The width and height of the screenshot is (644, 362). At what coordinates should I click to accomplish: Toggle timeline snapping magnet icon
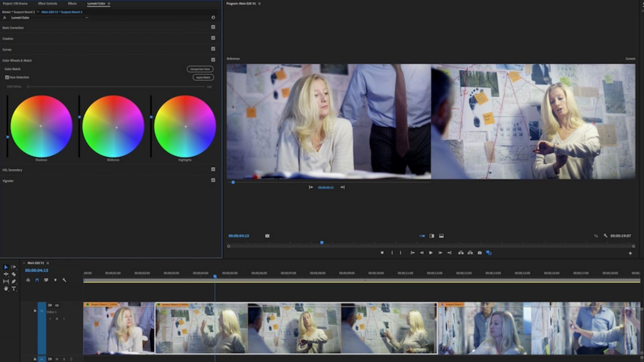click(37, 280)
